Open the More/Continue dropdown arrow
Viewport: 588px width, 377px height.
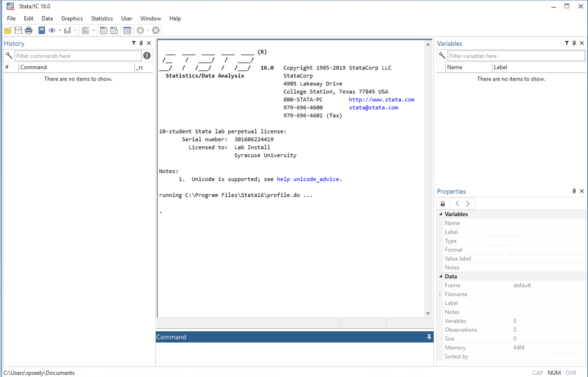click(x=148, y=30)
